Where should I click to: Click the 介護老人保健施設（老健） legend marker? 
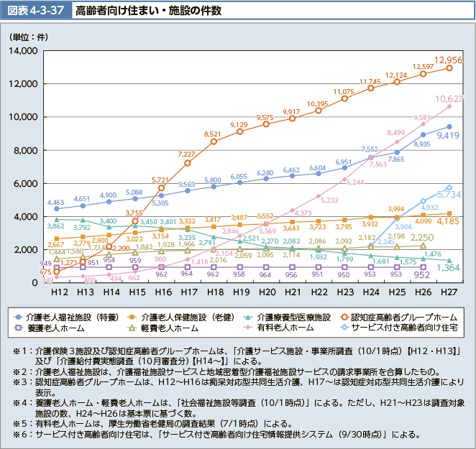click(x=134, y=316)
